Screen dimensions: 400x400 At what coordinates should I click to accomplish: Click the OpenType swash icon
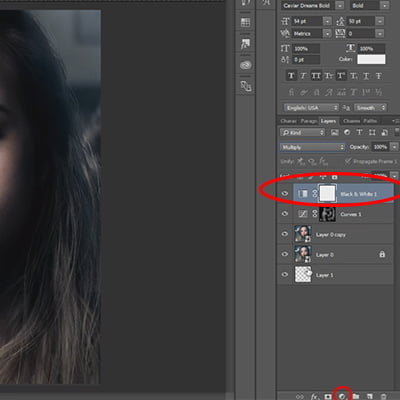(x=328, y=92)
